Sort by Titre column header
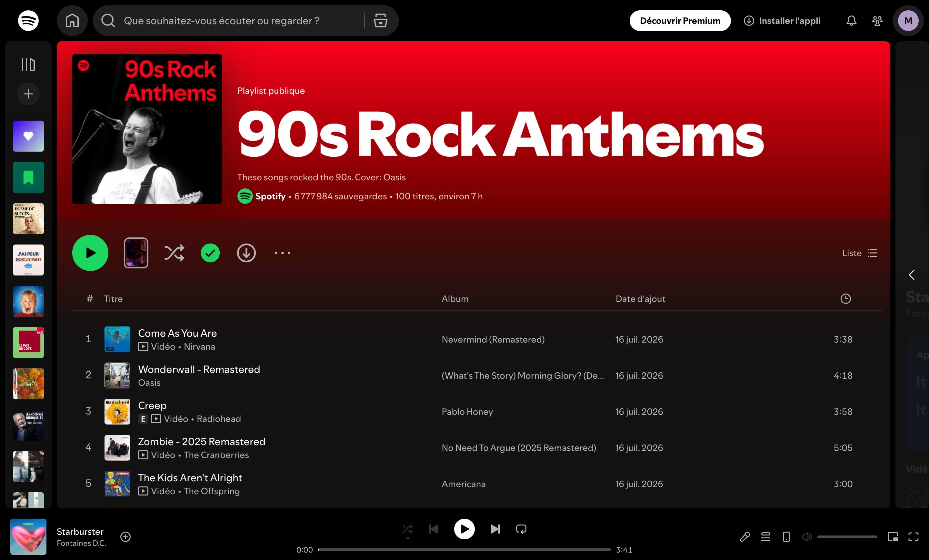 click(x=113, y=299)
